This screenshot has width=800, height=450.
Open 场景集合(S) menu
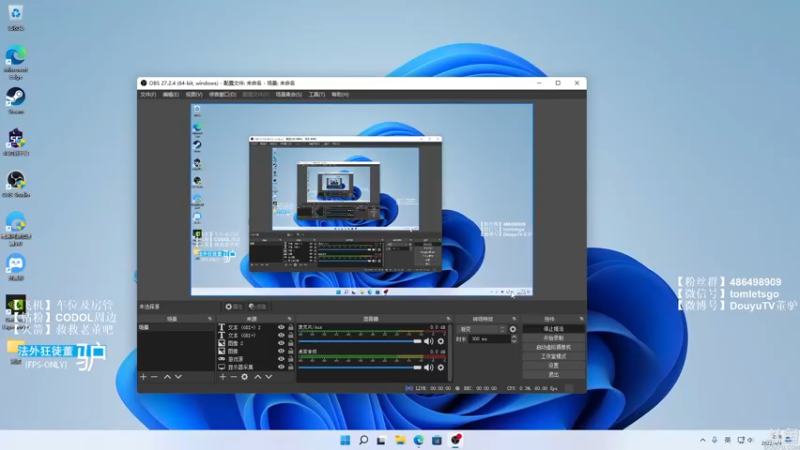point(289,94)
